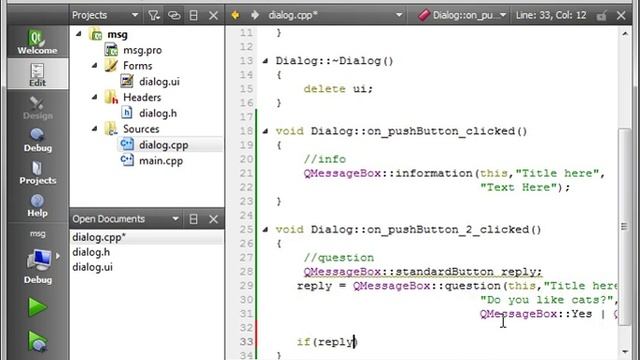This screenshot has height=360, width=640.
Task: Click the "Text Here" string in code
Action: [518, 187]
